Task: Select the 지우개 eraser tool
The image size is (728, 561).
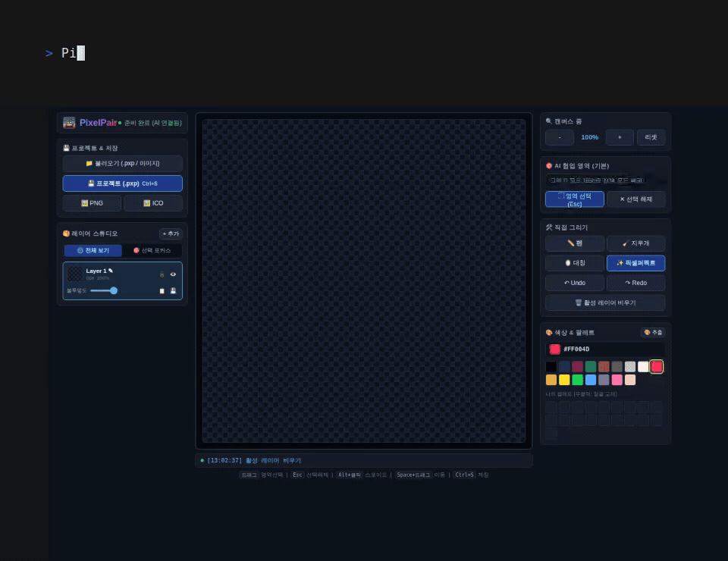Action: point(636,243)
